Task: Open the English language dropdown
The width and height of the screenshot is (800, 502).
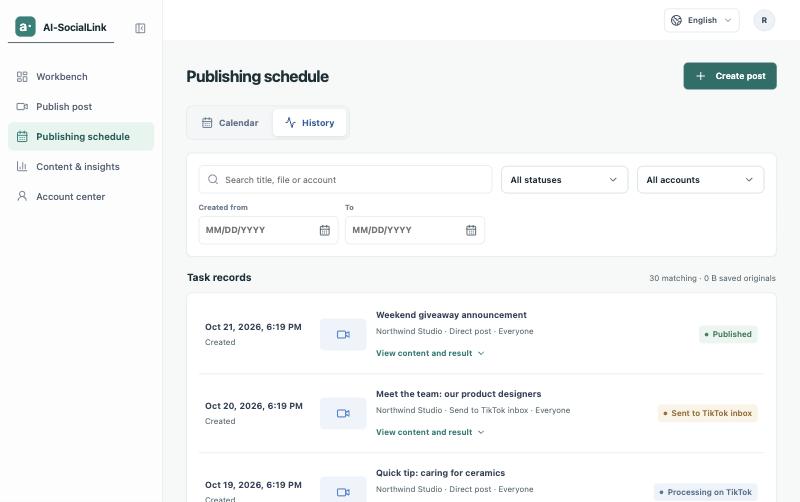Action: click(x=702, y=20)
